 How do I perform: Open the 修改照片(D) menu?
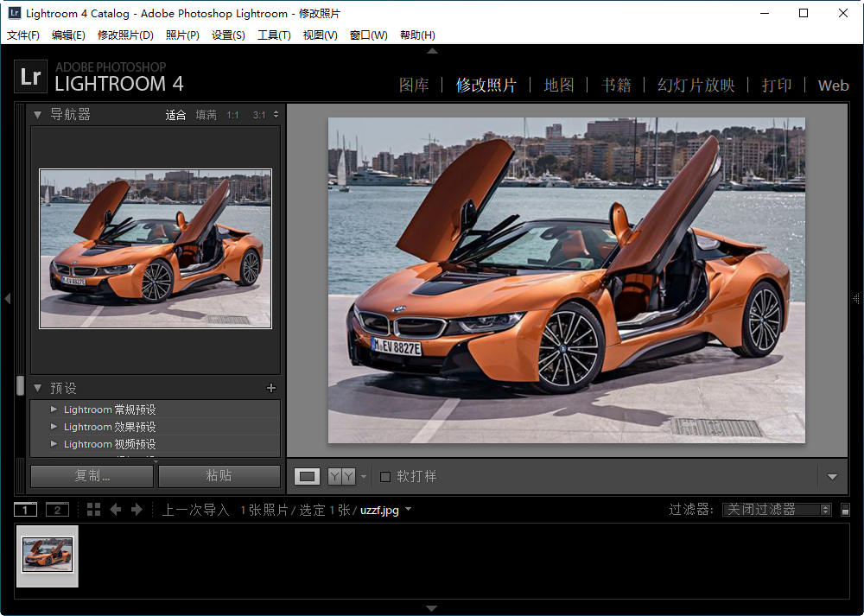click(x=125, y=35)
